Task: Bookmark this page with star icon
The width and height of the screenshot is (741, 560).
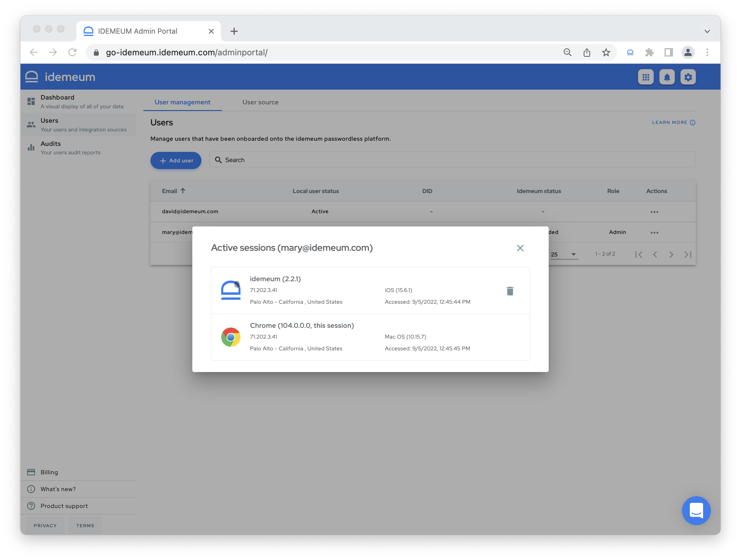Action: [606, 53]
